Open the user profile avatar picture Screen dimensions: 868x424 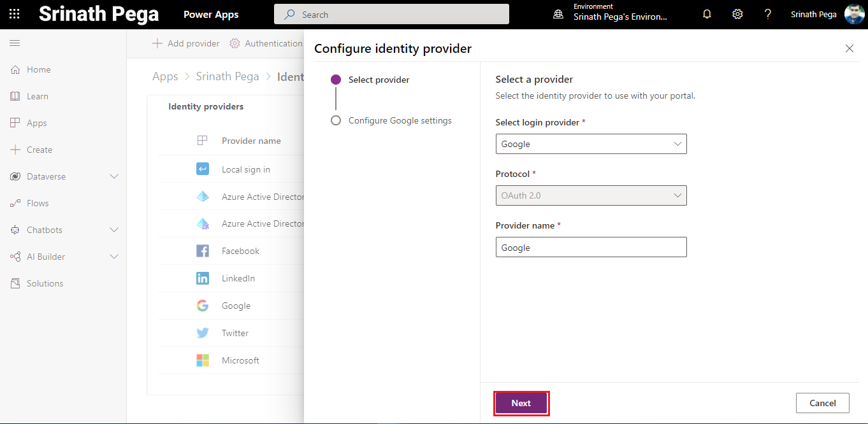854,14
